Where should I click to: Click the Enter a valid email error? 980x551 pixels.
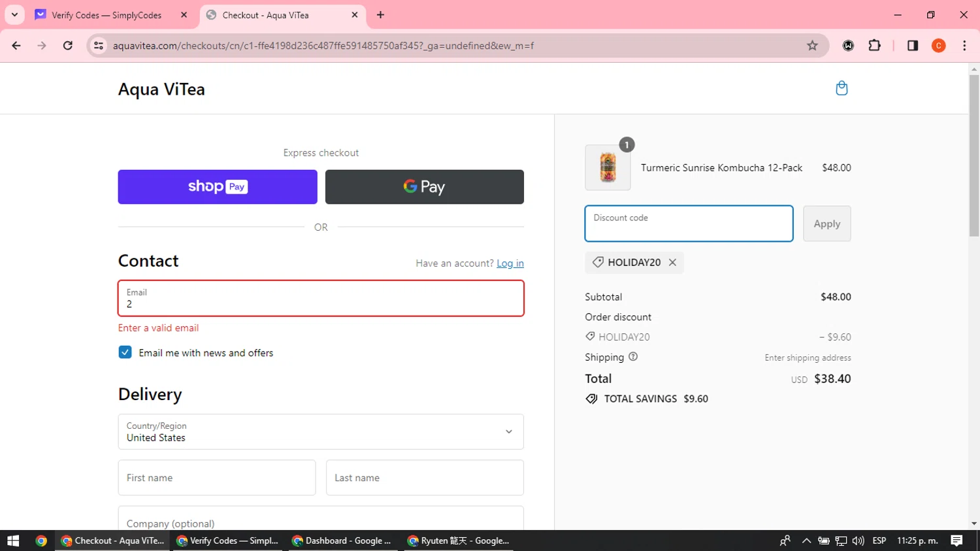click(x=158, y=328)
